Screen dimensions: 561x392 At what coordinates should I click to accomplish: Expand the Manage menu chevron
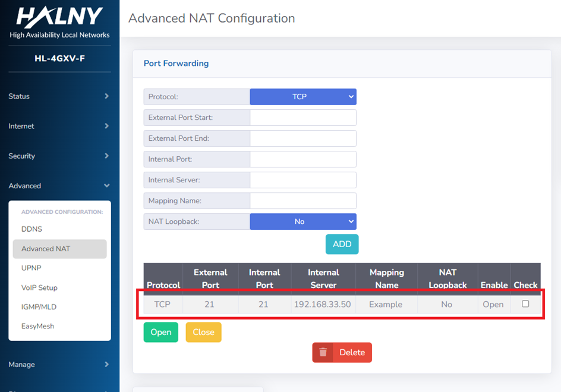[106, 364]
